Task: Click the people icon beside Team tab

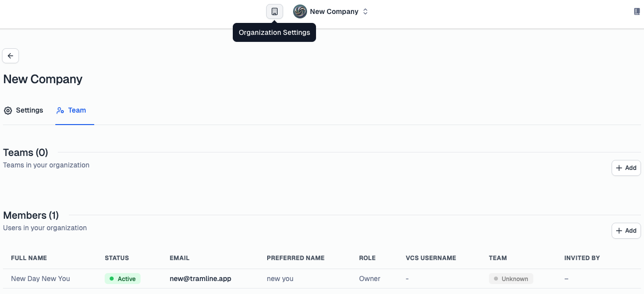Action: 60,111
